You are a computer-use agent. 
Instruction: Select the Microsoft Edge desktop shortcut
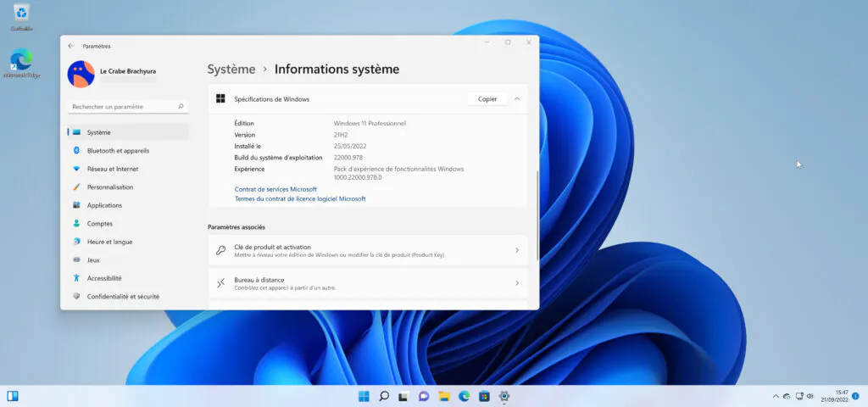[x=21, y=63]
